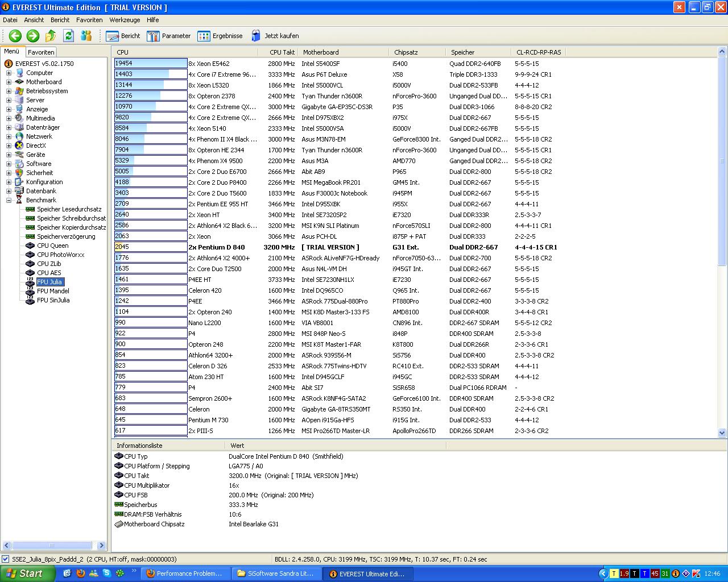728x582 pixels.
Task: Collapse the Benchmark tree node
Action: pyautogui.click(x=9, y=200)
